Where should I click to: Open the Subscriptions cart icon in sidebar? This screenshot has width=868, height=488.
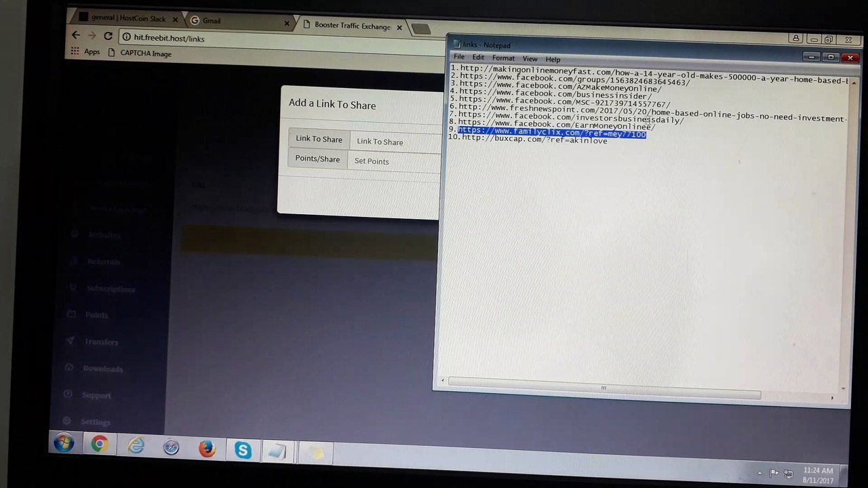(72, 287)
